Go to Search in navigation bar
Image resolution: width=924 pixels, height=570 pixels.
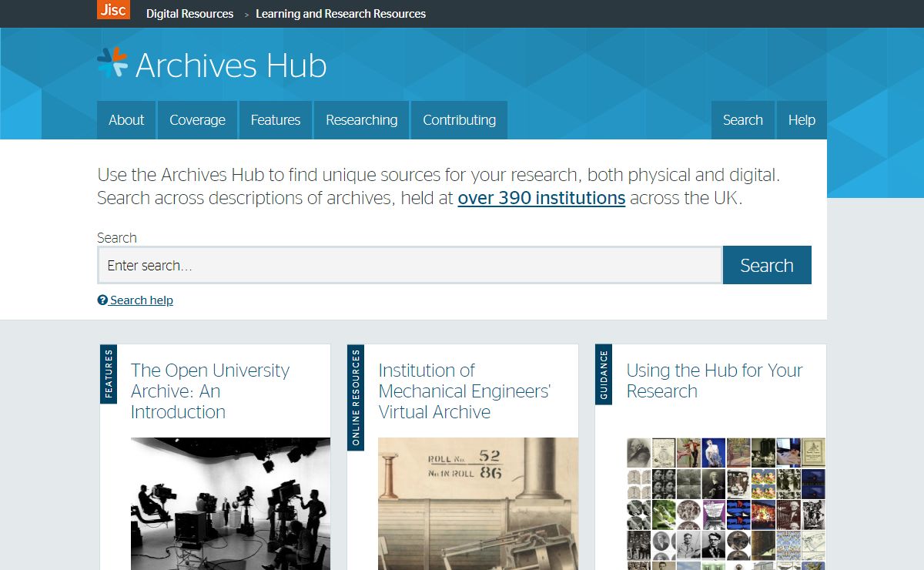pos(743,120)
